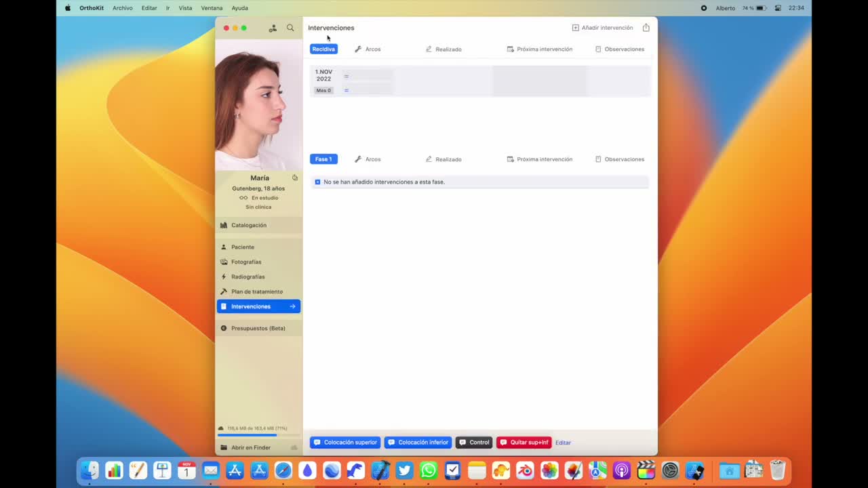Image resolution: width=868 pixels, height=488 pixels.
Task: Open the Catalogación section
Action: (x=259, y=225)
